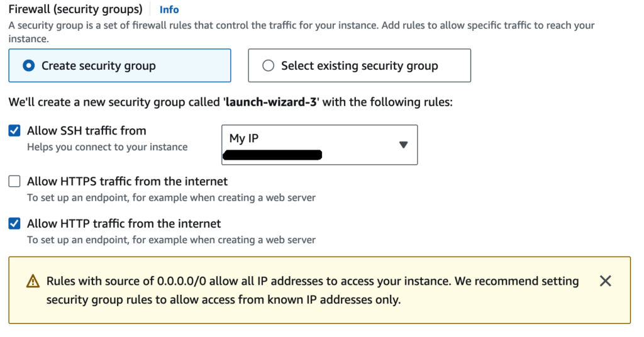Click the warning triangle icon in the alert
The height and width of the screenshot is (337, 644).
coord(33,282)
